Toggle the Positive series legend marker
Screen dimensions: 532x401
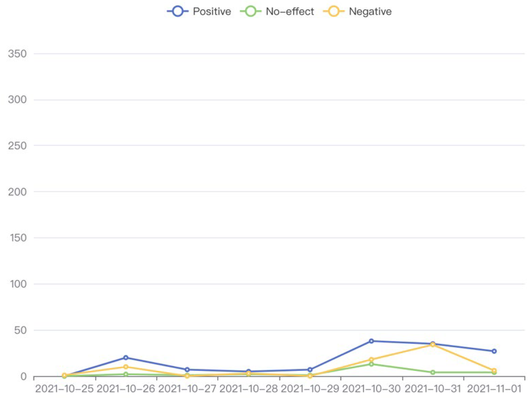click(x=177, y=11)
